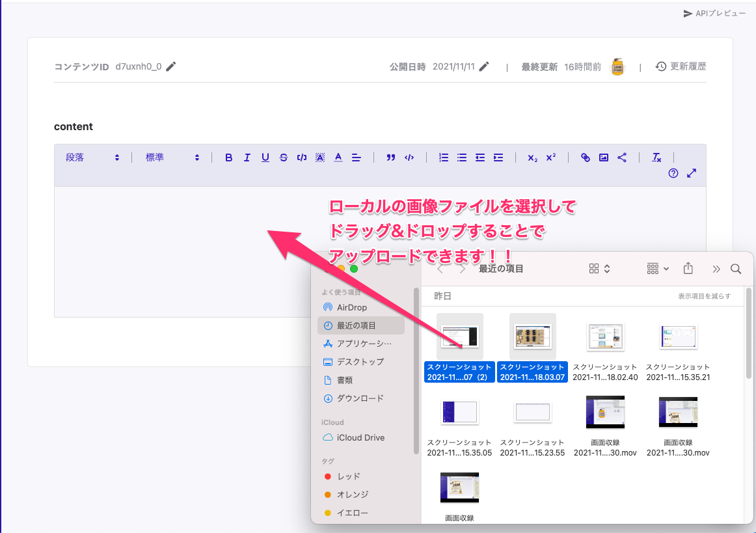Open the editor help icon
Image resolution: width=756 pixels, height=533 pixels.
(x=673, y=173)
